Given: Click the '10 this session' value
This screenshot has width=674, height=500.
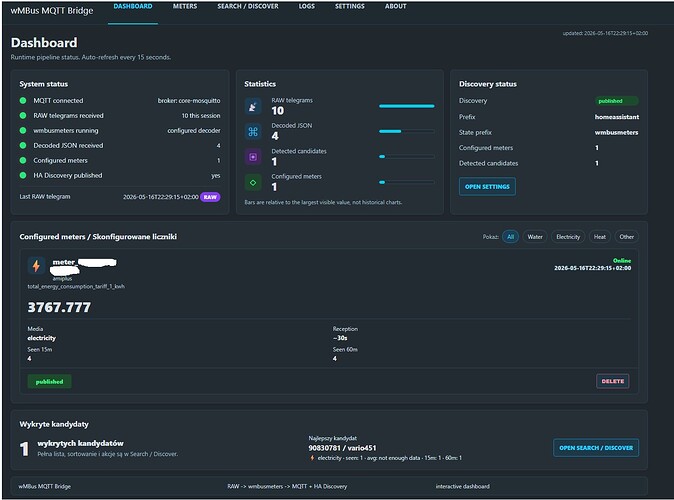Looking at the screenshot, I should (201, 116).
